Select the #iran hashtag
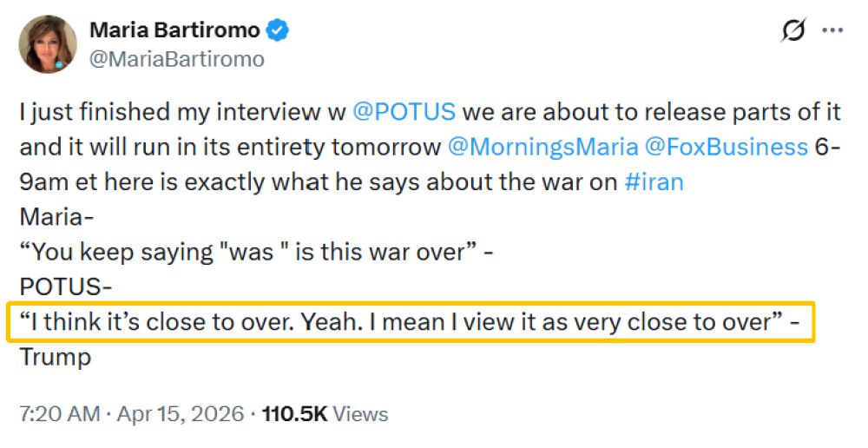This screenshot has width=868, height=448. point(651,182)
